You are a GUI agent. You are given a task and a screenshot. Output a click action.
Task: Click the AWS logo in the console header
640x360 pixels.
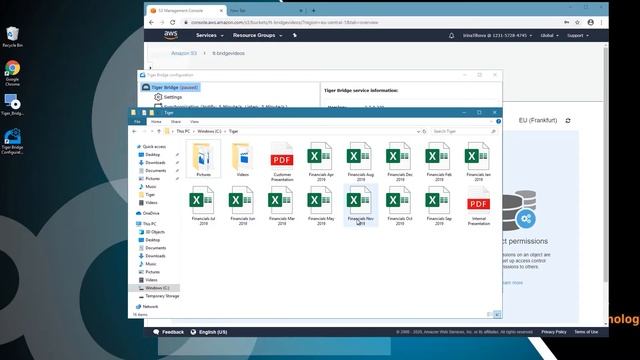[x=171, y=35]
